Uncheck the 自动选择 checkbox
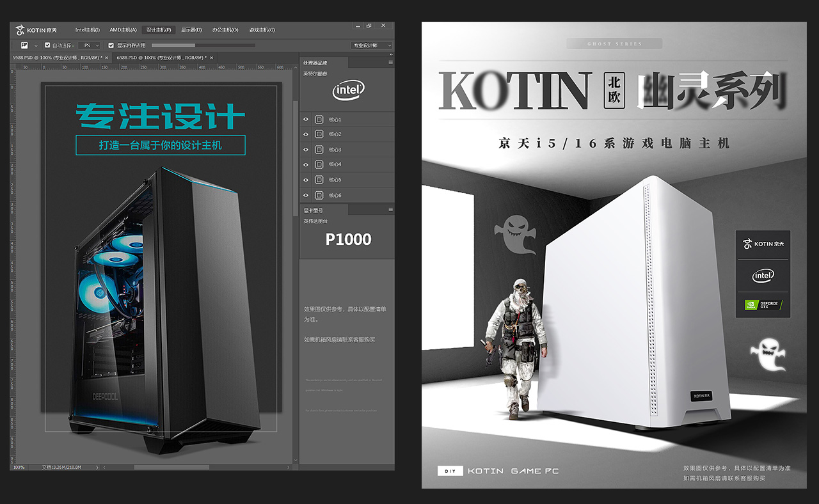 [47, 45]
